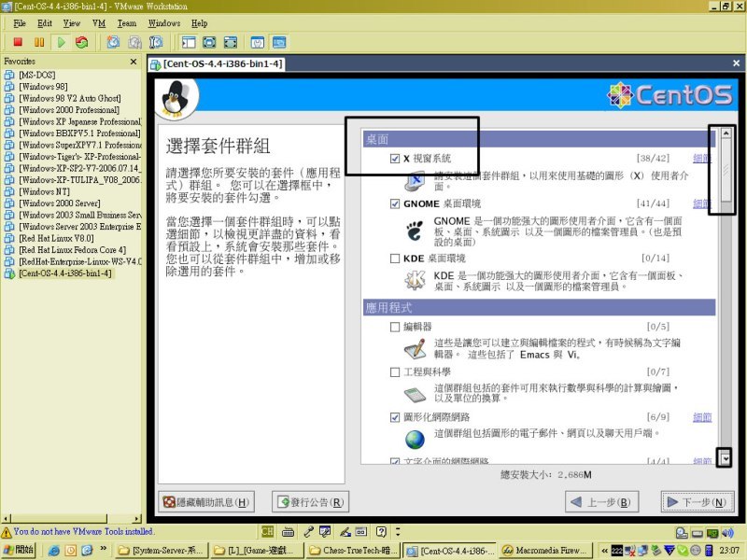
Task: Show the VM summary view icon
Action: [258, 42]
